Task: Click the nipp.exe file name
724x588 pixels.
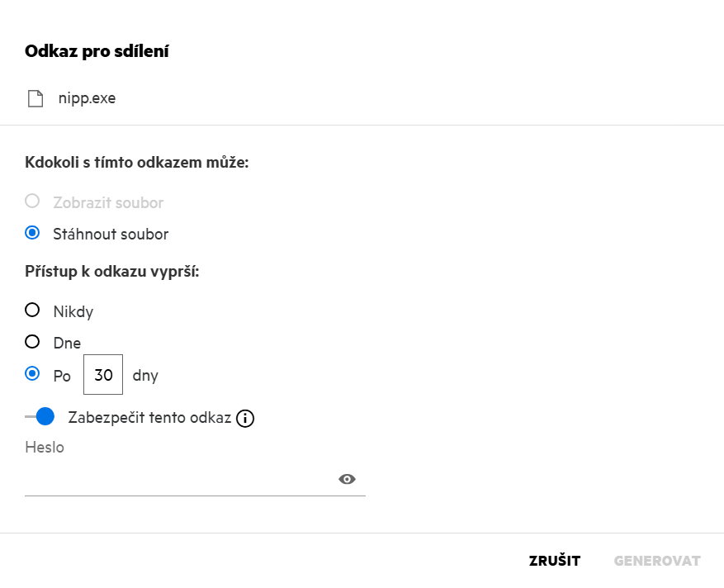Action: coord(87,99)
